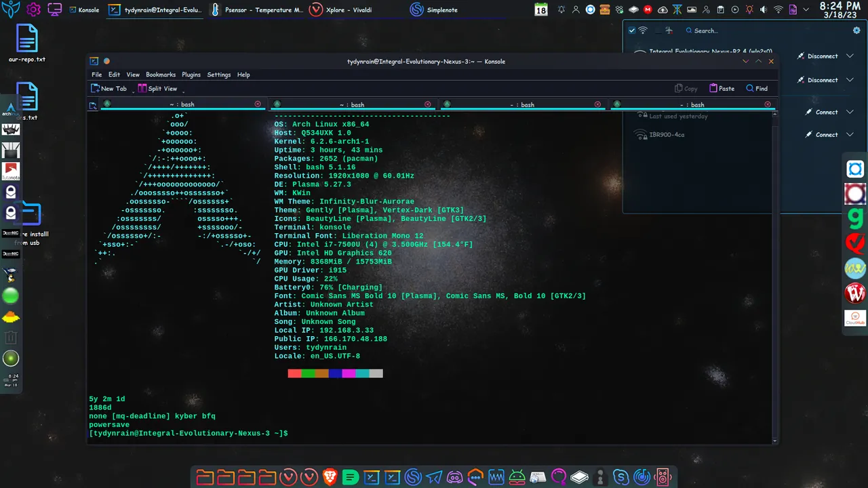Click the terminal prompt line tydynrain@Integral-Evolutionary-Nexus-3
868x488 pixels.
tap(189, 433)
